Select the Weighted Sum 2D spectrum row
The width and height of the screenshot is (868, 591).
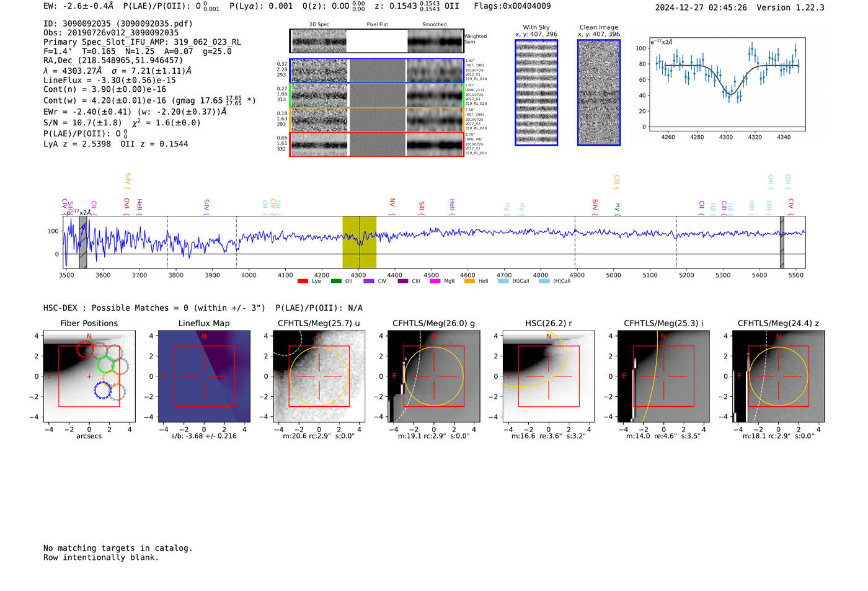pyautogui.click(x=377, y=41)
